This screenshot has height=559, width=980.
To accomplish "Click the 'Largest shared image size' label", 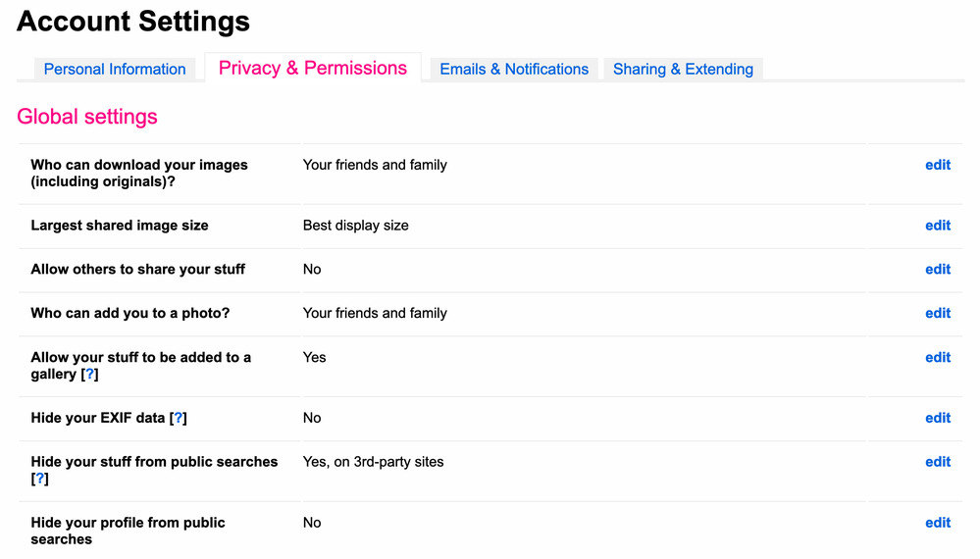I will tap(120, 226).
